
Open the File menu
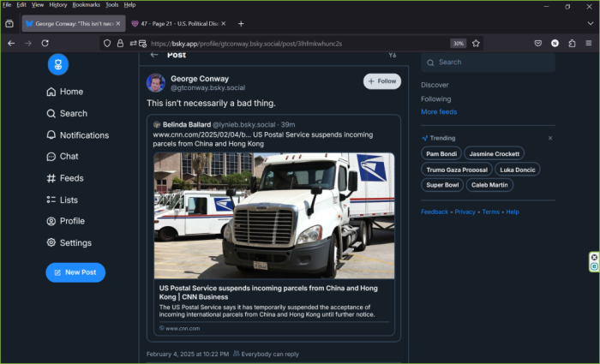pyautogui.click(x=7, y=5)
